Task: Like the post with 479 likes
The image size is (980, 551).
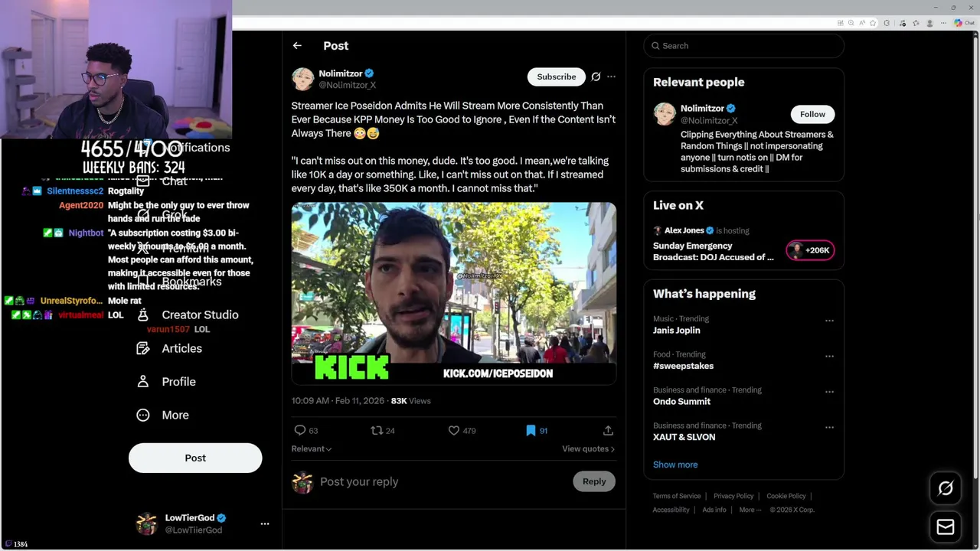Action: (462, 431)
